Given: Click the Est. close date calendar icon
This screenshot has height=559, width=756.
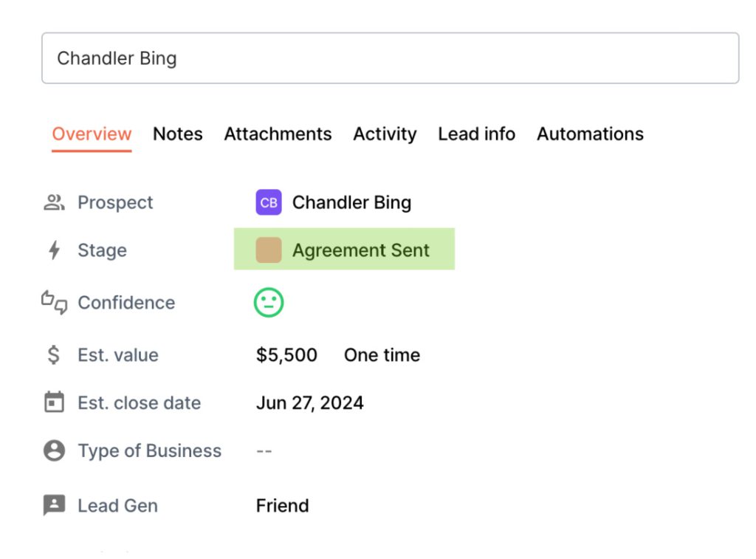Looking at the screenshot, I should pos(54,403).
